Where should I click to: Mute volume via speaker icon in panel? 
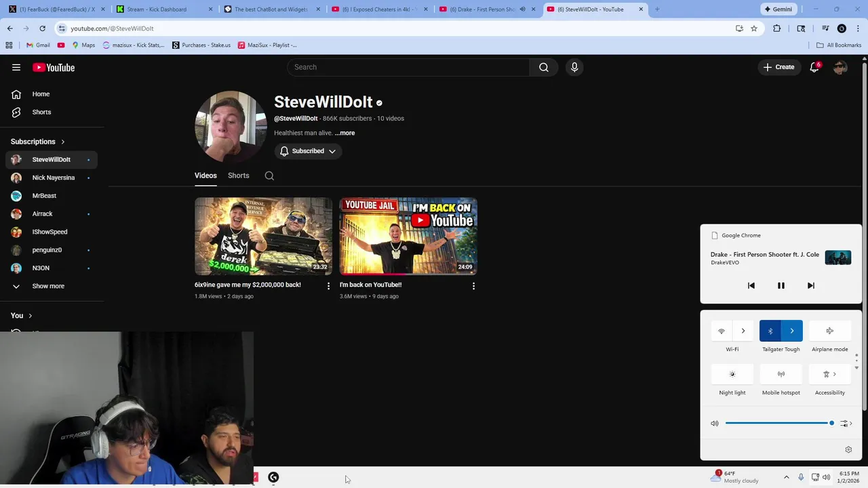715,423
